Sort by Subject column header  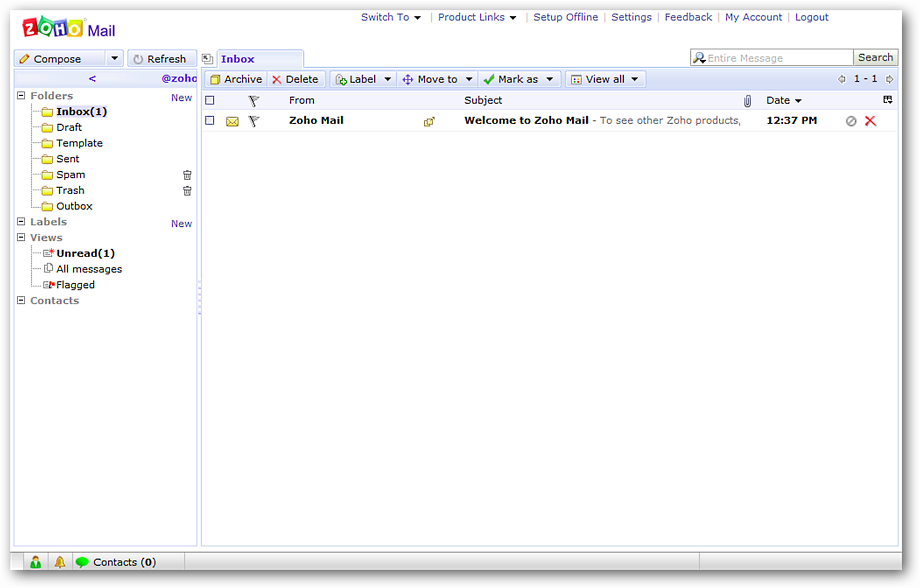tap(483, 100)
